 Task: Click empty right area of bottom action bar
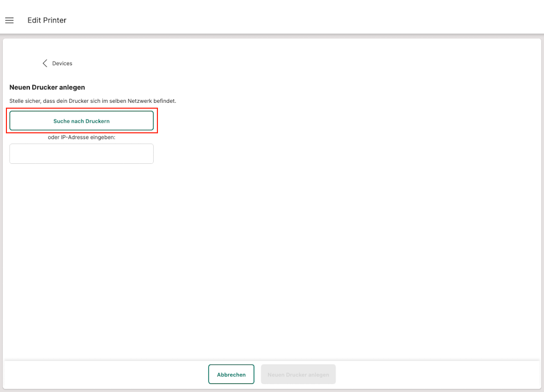pos(439,374)
